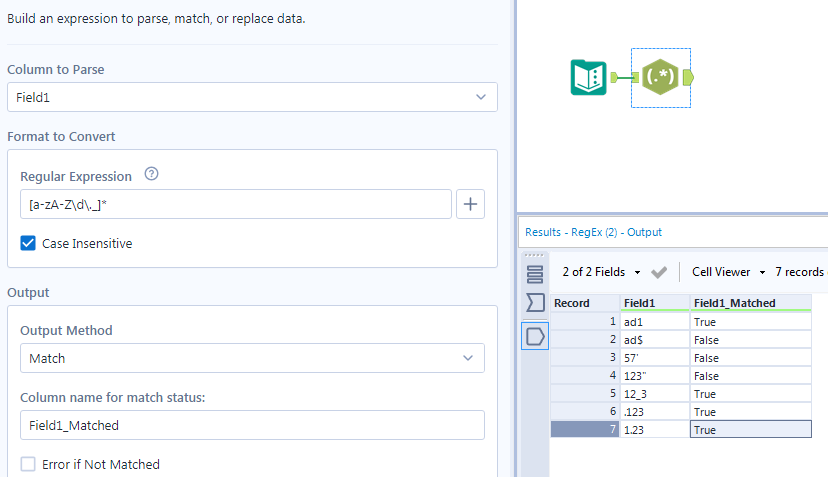828x477 pixels.
Task: Click the match status column name field
Action: coord(252,425)
